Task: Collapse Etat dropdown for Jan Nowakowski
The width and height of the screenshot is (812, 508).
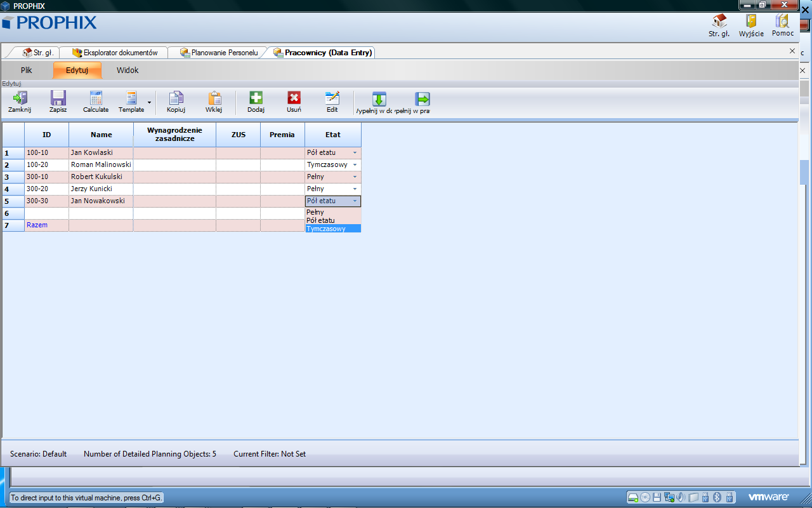Action: (x=355, y=201)
